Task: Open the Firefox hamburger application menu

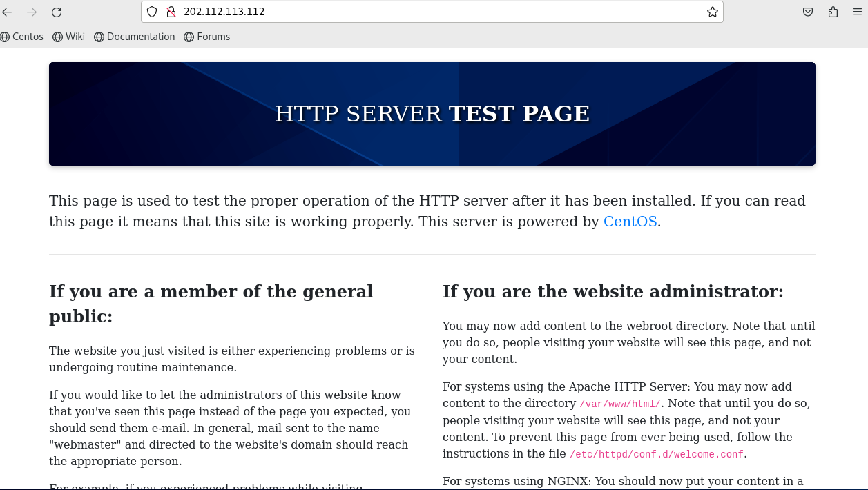Action: click(x=858, y=12)
